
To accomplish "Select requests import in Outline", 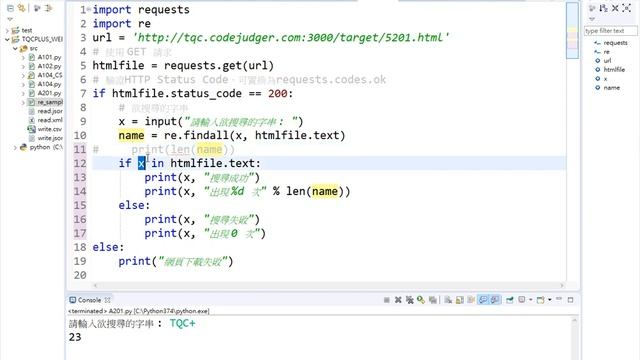I will click(x=615, y=43).
